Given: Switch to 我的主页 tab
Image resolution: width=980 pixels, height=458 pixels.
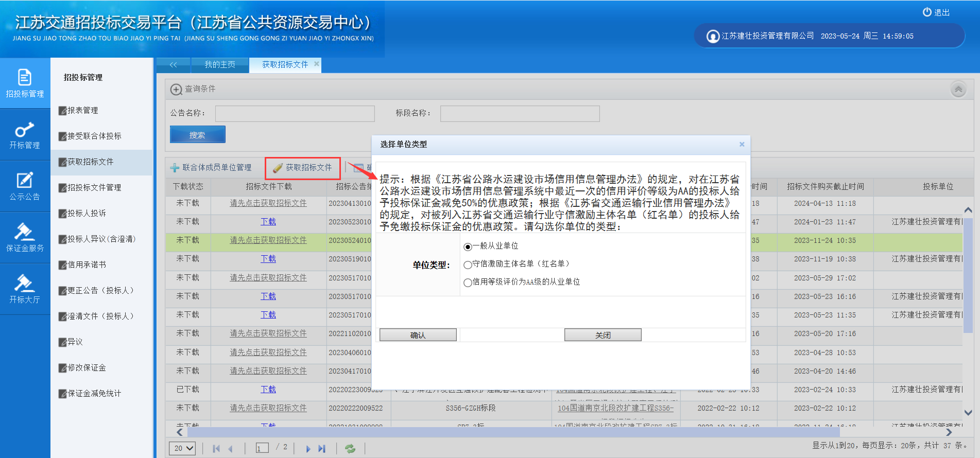Looking at the screenshot, I should coord(220,65).
